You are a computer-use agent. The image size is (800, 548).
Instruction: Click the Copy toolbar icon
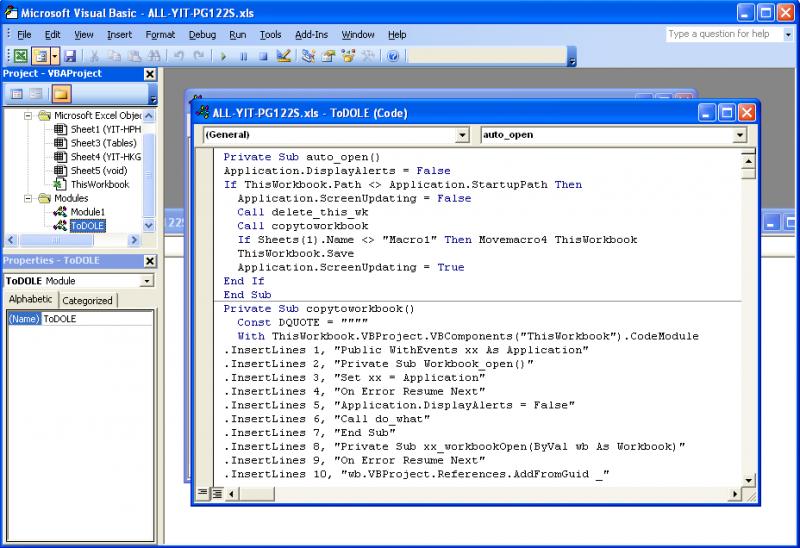(x=114, y=56)
